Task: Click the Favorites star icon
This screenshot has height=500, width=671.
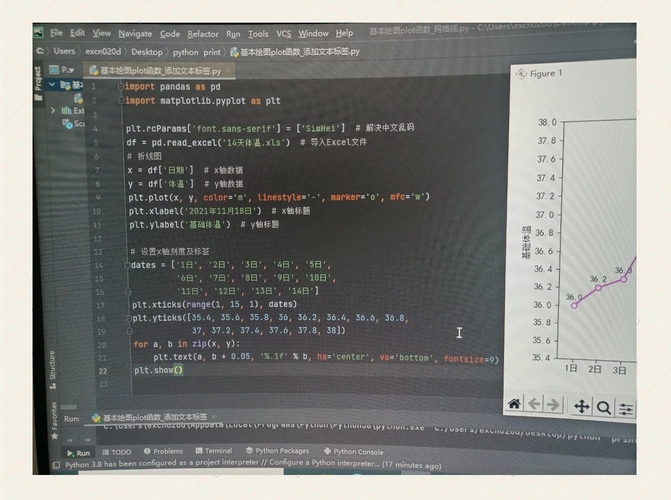Action: point(54,436)
